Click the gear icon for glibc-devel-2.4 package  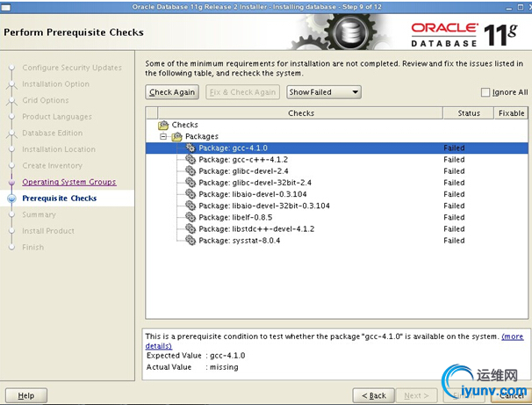[x=191, y=170]
